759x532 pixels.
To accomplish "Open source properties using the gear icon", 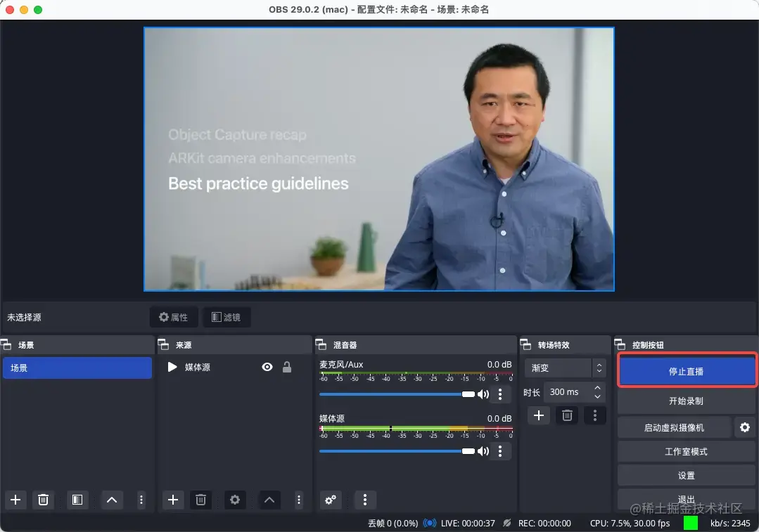I will pos(235,500).
